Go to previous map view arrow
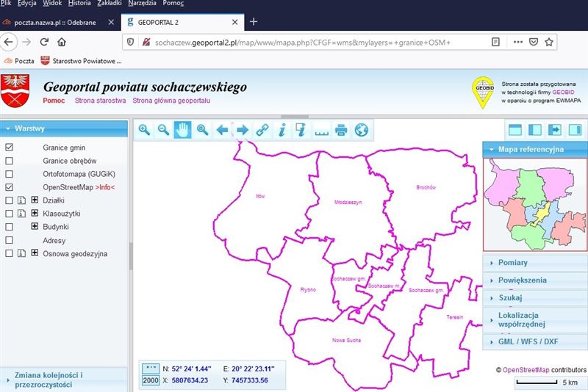This screenshot has height=392, width=588. pyautogui.click(x=222, y=130)
